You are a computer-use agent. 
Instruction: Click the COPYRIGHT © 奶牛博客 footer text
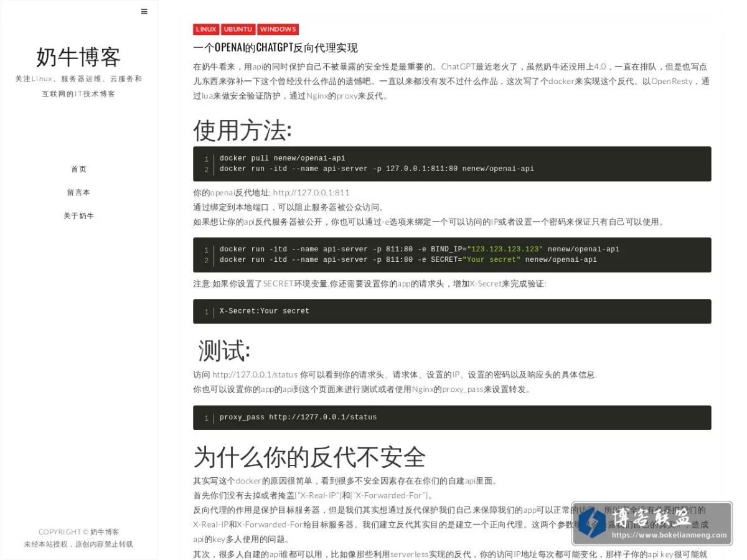[x=79, y=532]
